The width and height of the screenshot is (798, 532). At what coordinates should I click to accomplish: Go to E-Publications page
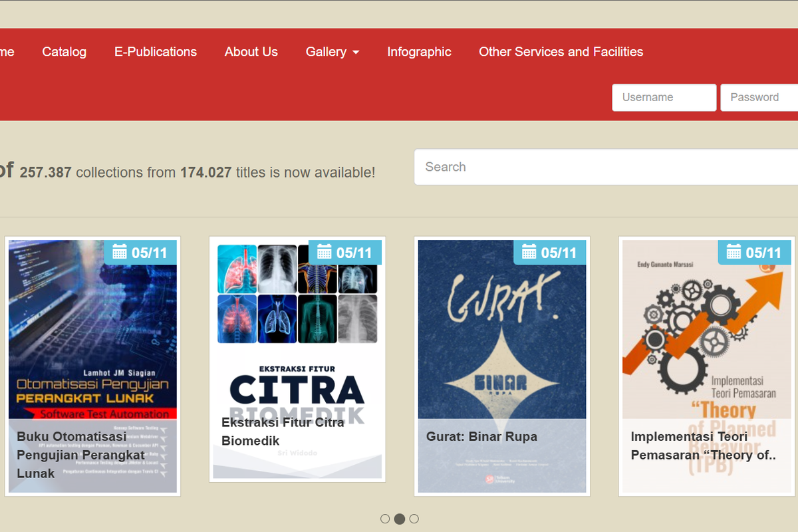(x=156, y=52)
